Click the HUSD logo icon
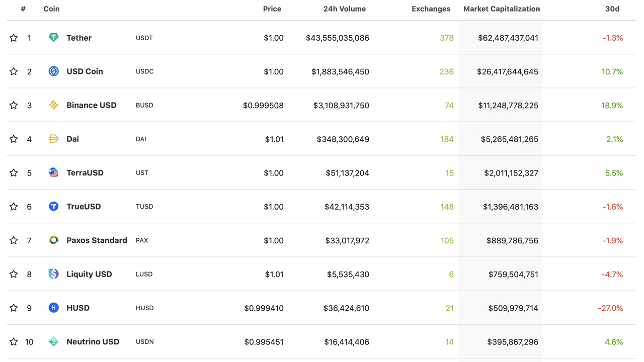This screenshot has width=644, height=362. tap(53, 308)
